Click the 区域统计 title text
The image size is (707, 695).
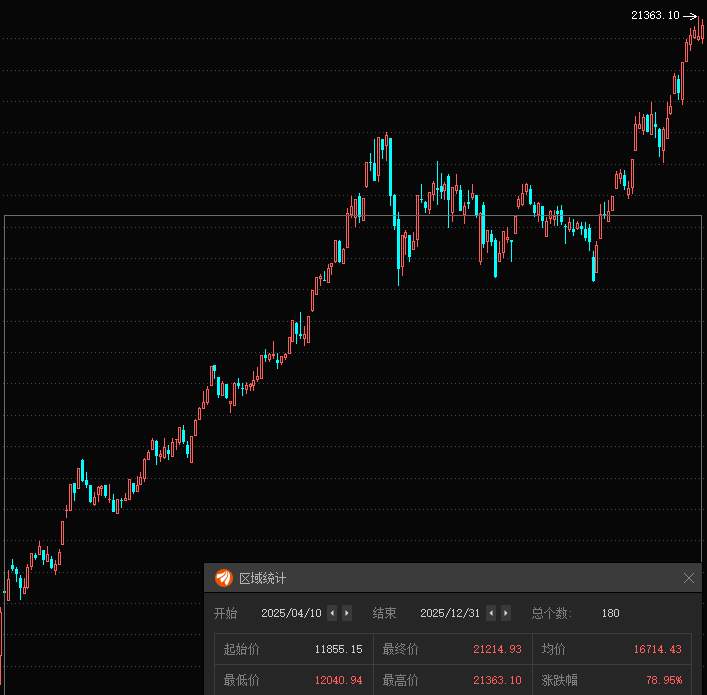click(262, 578)
